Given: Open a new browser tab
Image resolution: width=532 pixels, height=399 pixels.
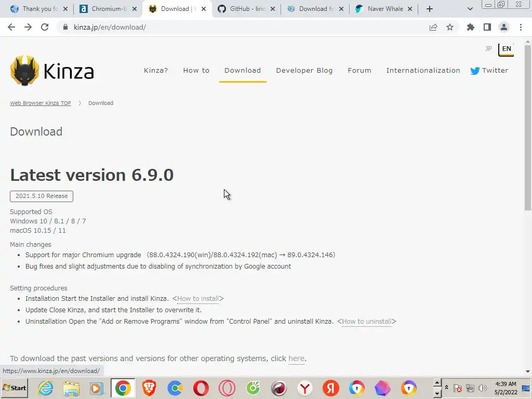Looking at the screenshot, I should click(430, 9).
